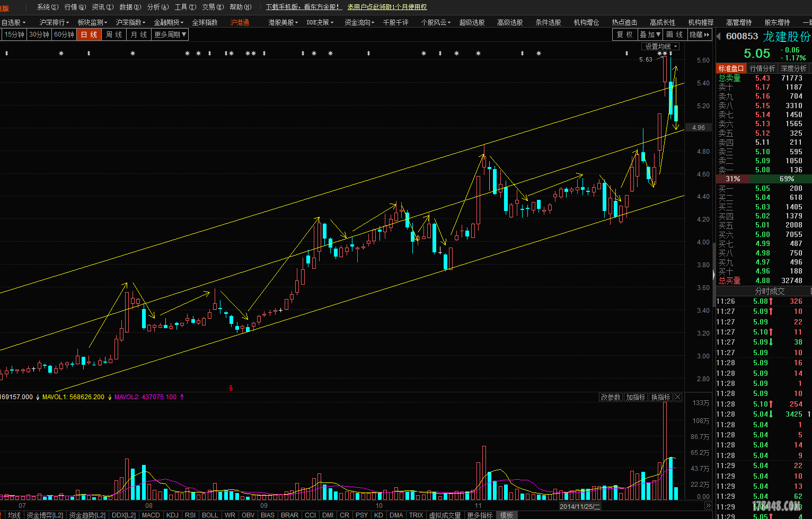Open 条件选股 in the toolbar
This screenshot has width=812, height=519.
(x=548, y=22)
